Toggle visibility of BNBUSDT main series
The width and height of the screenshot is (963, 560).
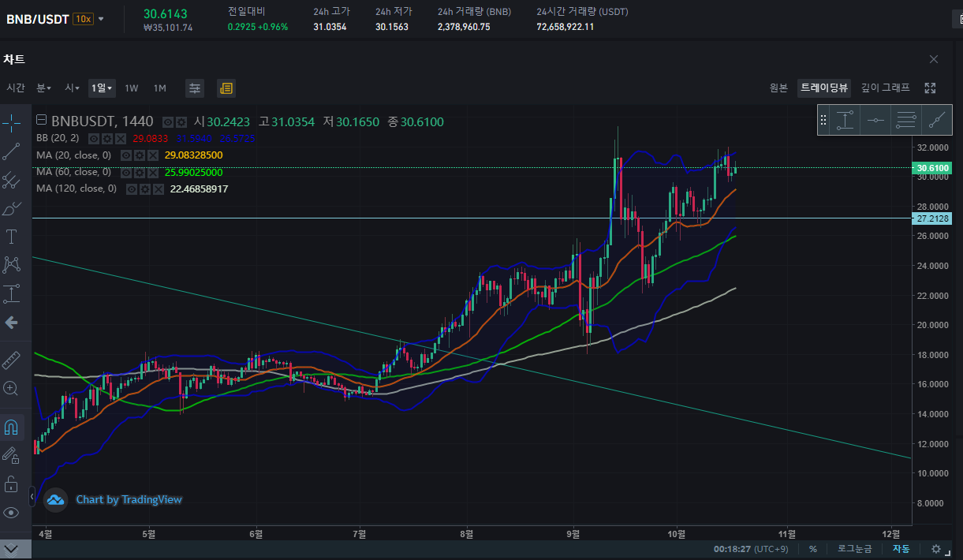coord(168,122)
